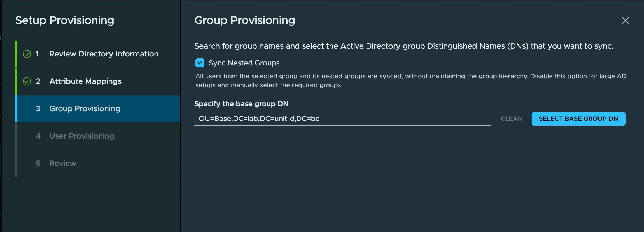The height and width of the screenshot is (232, 644).
Task: Click the X icon to close Group Provisioning
Action: tap(626, 20)
